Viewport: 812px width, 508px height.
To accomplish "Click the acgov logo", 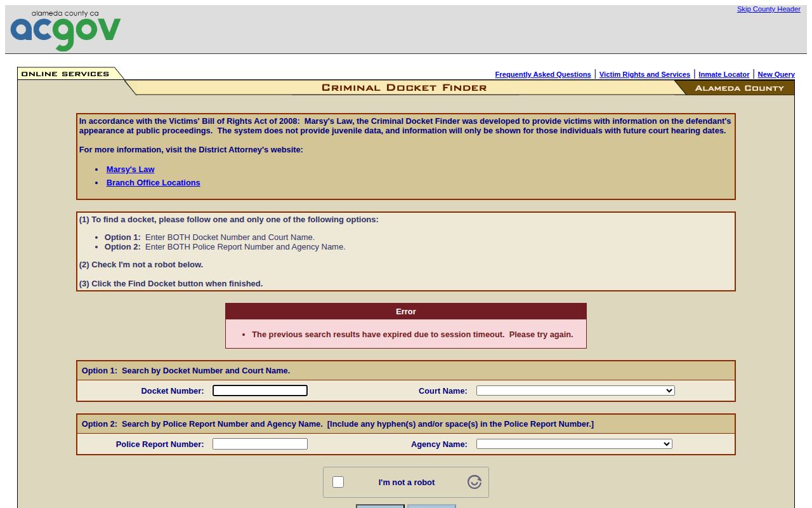I will (x=65, y=30).
